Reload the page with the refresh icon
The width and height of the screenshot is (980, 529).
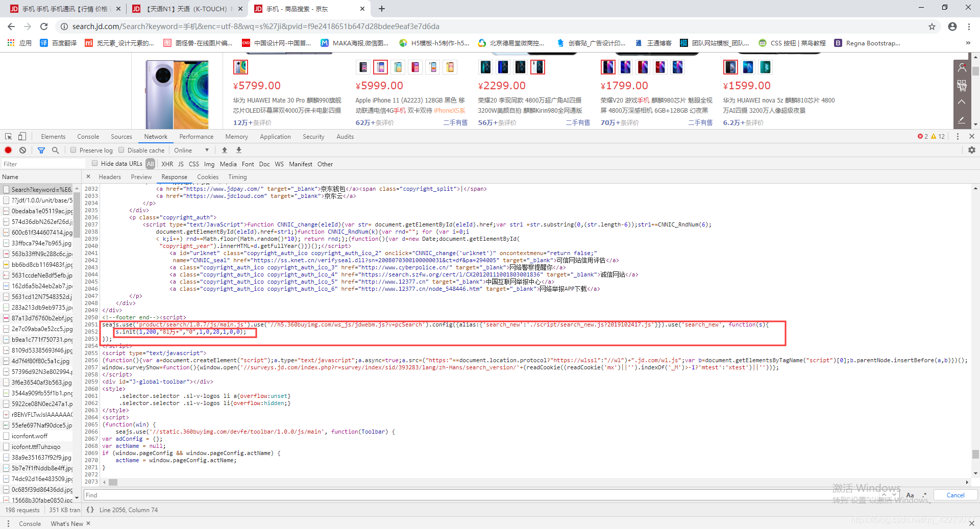[x=44, y=27]
